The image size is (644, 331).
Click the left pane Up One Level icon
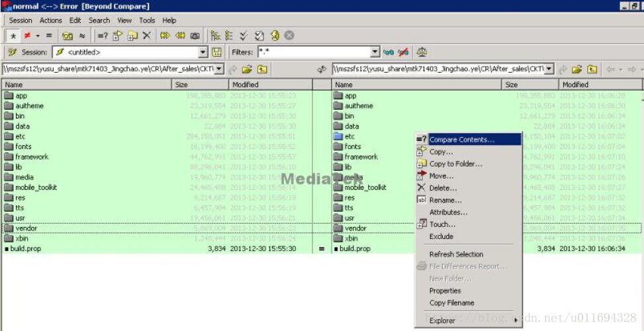pos(262,70)
